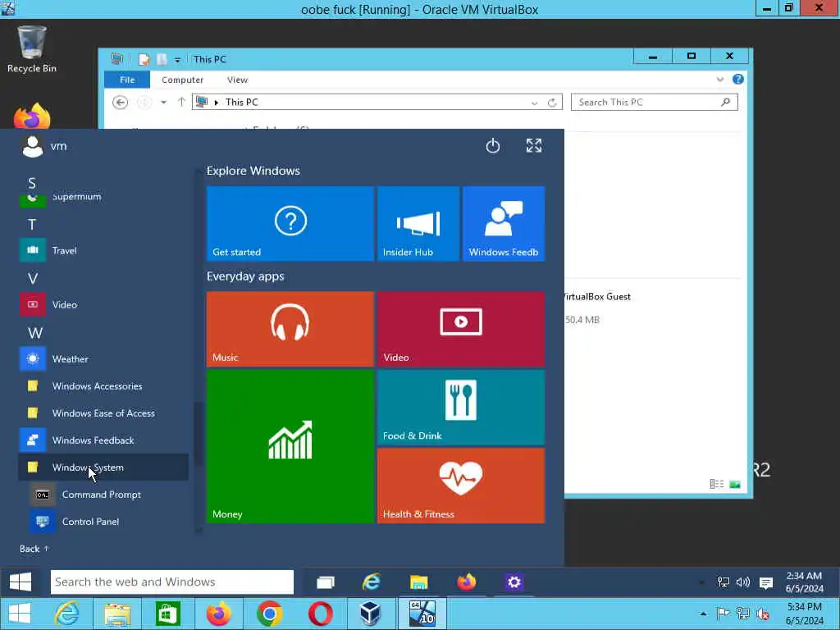Open help in the This PC window
Screen dimensions: 840x630
738,80
